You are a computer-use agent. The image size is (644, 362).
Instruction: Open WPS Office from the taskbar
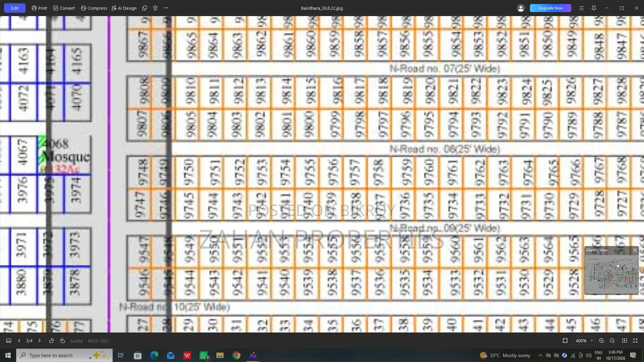click(187, 355)
